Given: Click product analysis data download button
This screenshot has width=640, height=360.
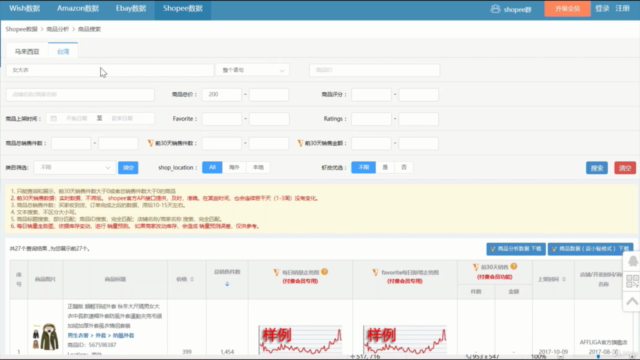Looking at the screenshot, I should tap(516, 249).
